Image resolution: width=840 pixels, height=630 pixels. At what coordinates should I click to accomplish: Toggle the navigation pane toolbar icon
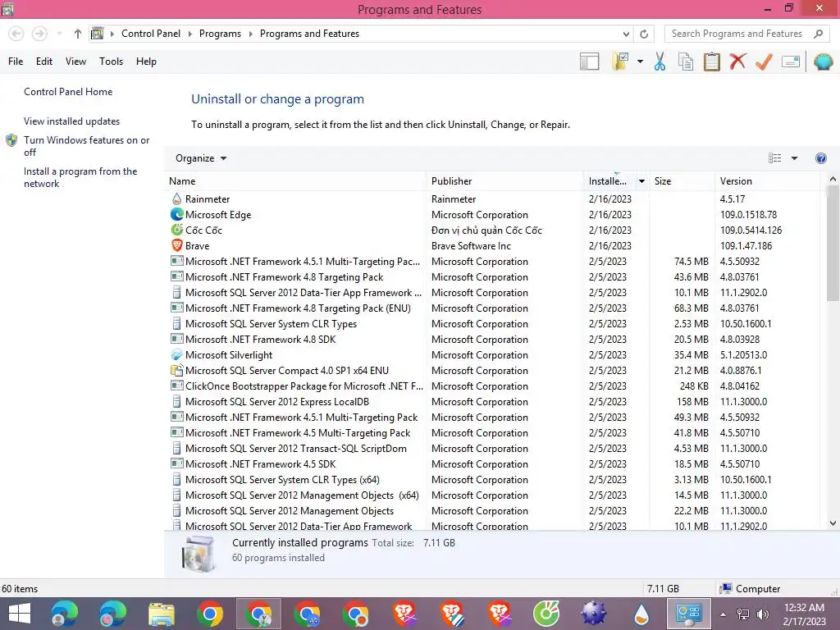[589, 62]
